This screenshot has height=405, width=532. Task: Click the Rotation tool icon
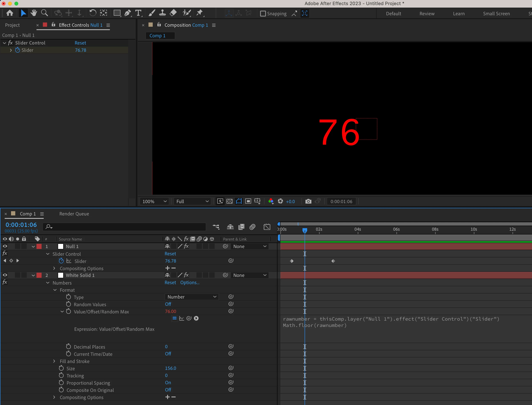(x=93, y=13)
